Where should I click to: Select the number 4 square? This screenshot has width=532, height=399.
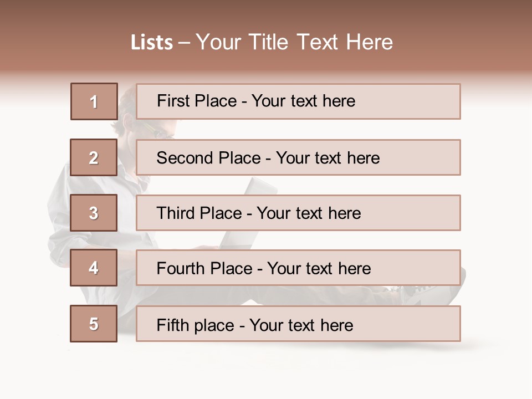[94, 268]
